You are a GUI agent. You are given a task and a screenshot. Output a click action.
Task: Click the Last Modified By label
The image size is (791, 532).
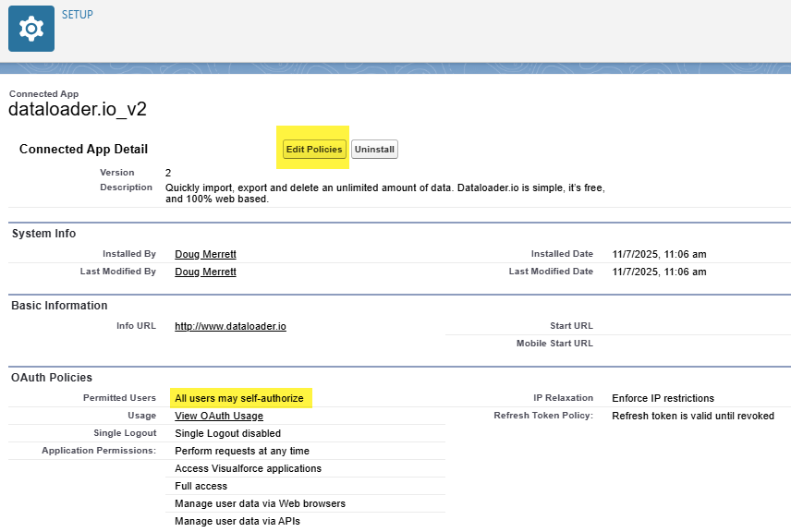coord(118,272)
